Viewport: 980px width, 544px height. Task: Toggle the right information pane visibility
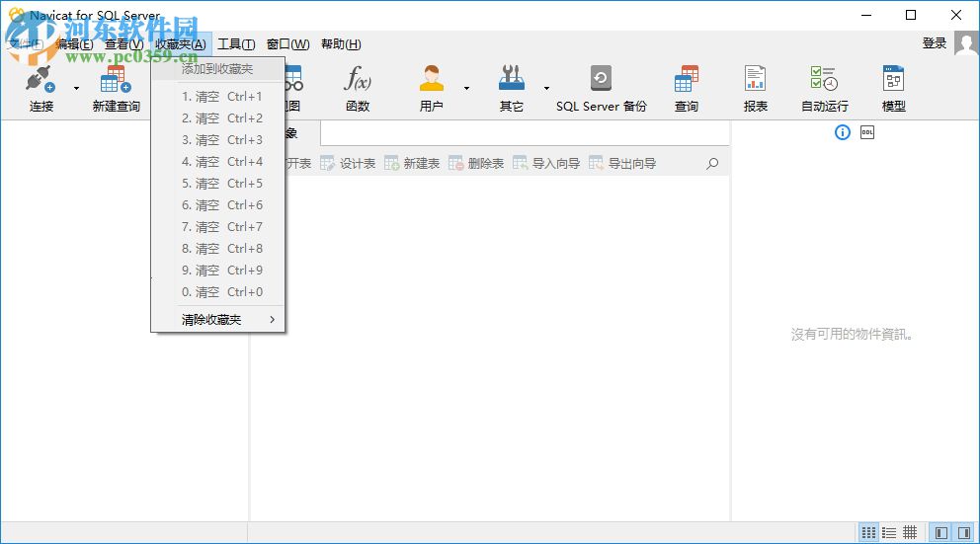pos(964,533)
